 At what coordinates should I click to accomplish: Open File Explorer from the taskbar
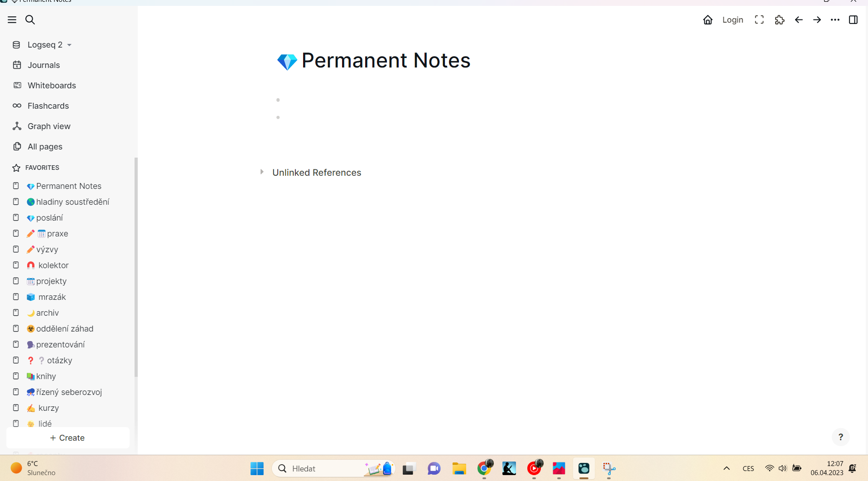click(x=459, y=468)
